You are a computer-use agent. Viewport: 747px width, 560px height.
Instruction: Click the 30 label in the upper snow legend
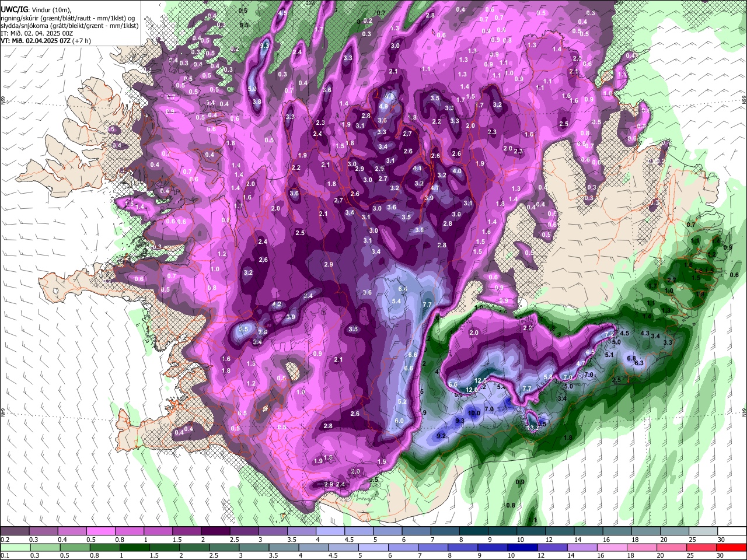[721, 540]
